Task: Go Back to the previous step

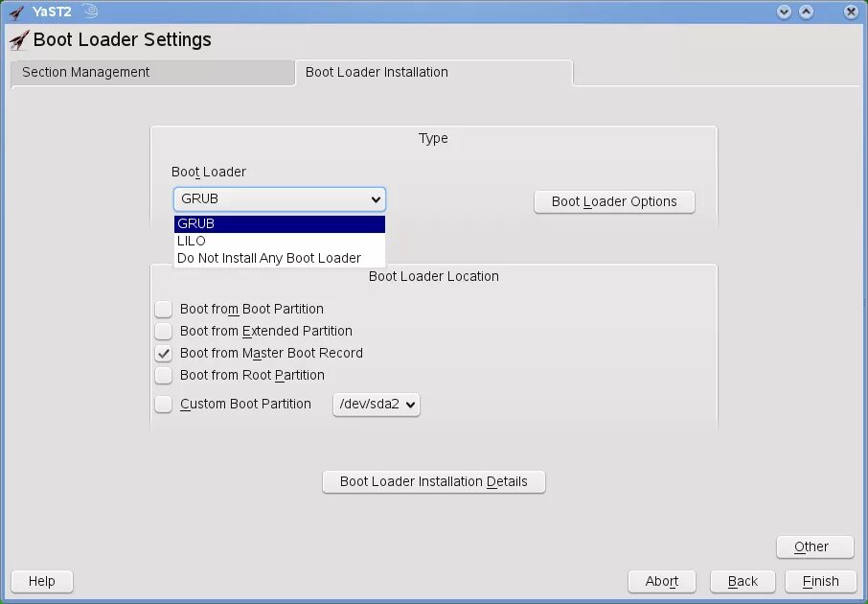Action: point(742,581)
